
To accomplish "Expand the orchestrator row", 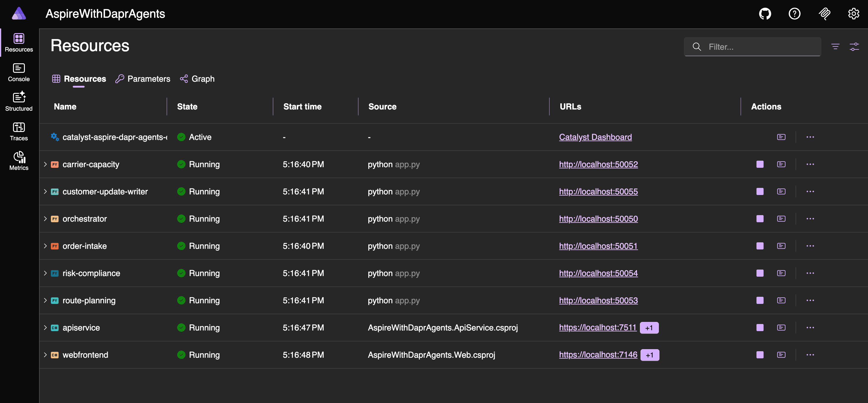I will point(45,219).
